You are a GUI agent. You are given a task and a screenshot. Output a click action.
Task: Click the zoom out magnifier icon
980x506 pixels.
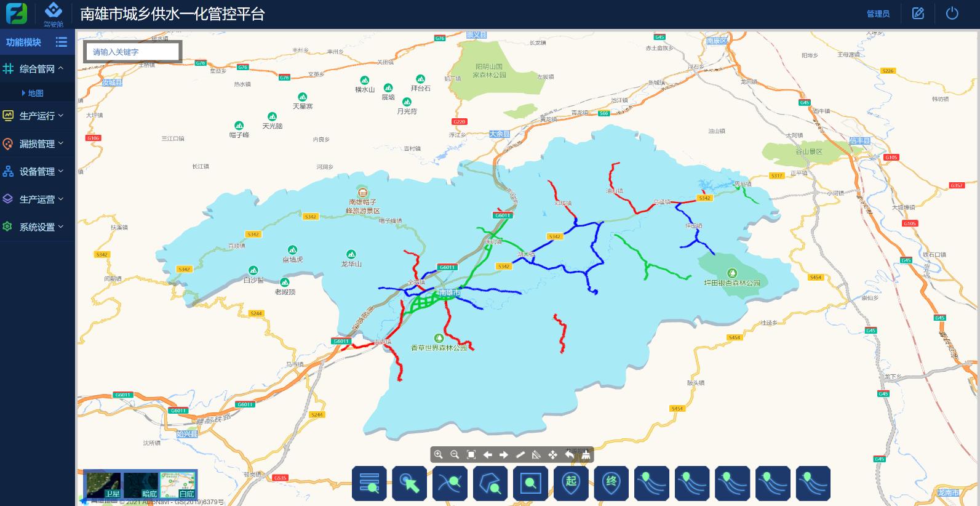point(455,455)
